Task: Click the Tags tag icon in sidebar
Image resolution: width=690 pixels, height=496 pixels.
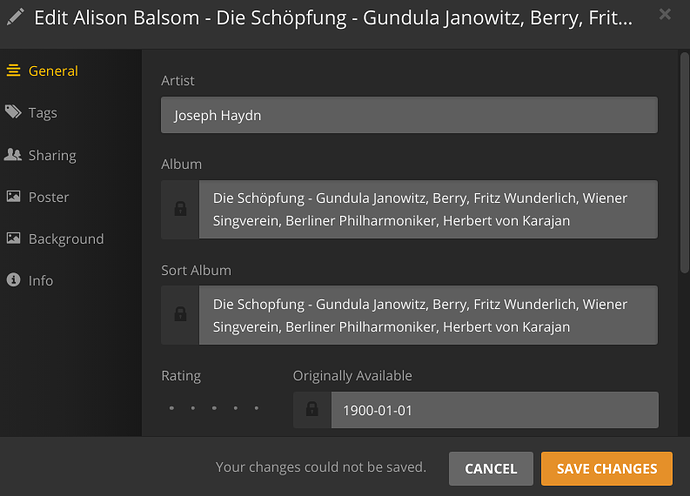Action: (13, 112)
